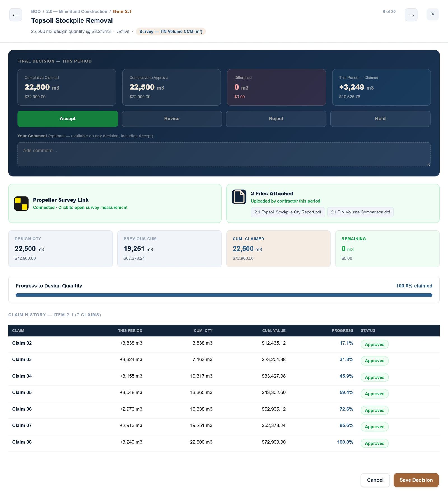The image size is (448, 493).
Task: Open TIN Volume Comparison.dxf file
Action: pos(360,212)
